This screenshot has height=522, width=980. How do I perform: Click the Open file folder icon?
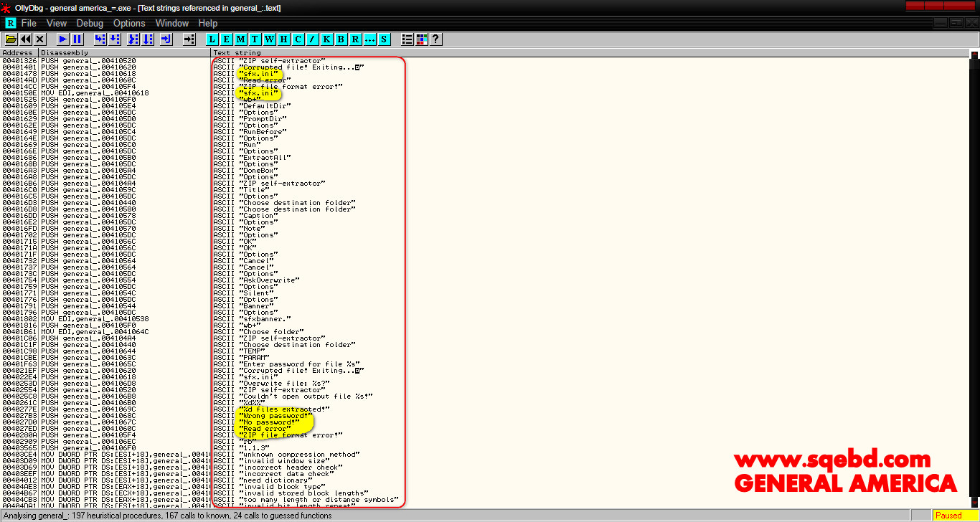[x=11, y=39]
